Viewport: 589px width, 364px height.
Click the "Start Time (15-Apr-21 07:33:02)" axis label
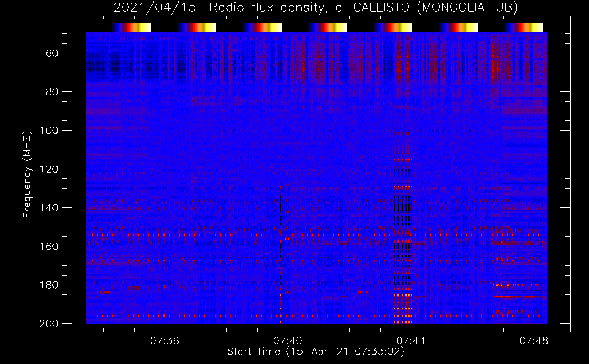click(316, 352)
